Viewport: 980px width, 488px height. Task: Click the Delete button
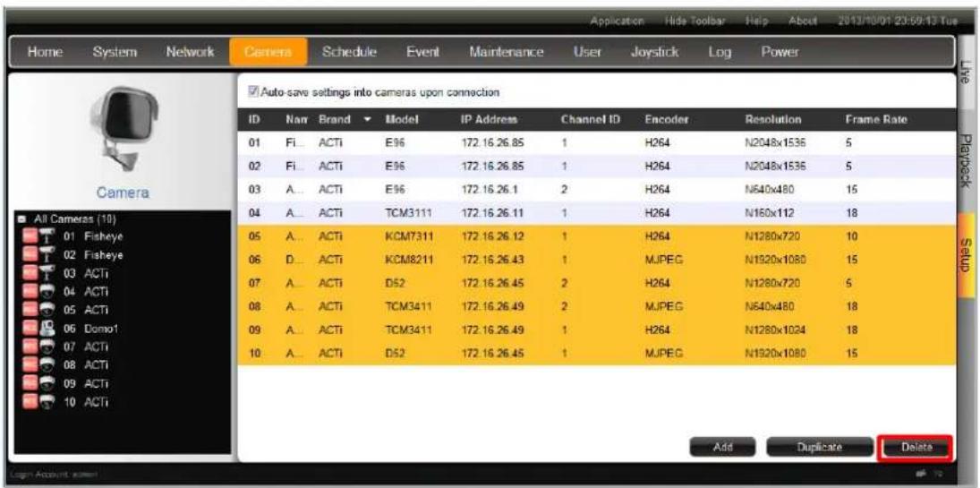click(916, 448)
